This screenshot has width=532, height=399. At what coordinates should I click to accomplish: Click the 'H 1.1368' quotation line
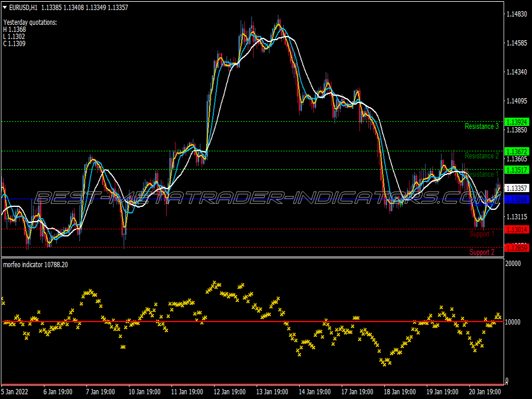click(x=14, y=30)
